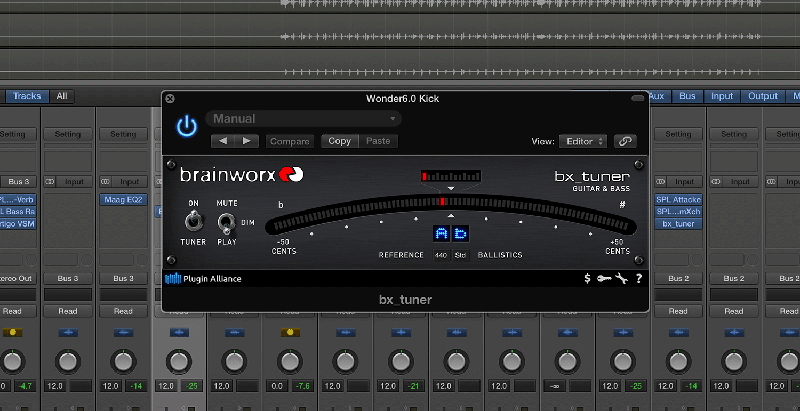Toggle the Input filter tab
Screen dimensions: 800x411
[x=722, y=96]
